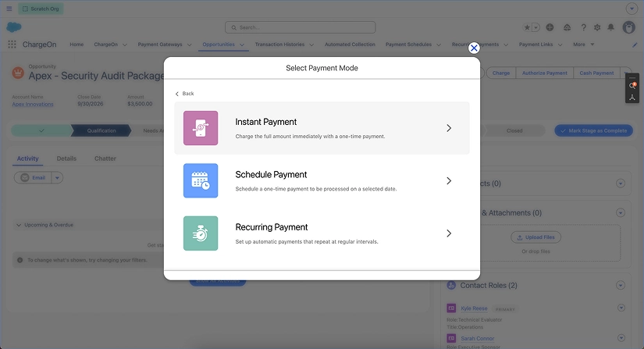
Task: Click the Contact Roles section icon
Action: (451, 285)
